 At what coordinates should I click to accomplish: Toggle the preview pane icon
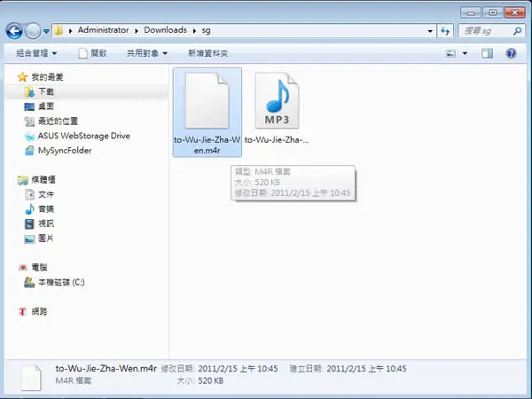[x=487, y=53]
